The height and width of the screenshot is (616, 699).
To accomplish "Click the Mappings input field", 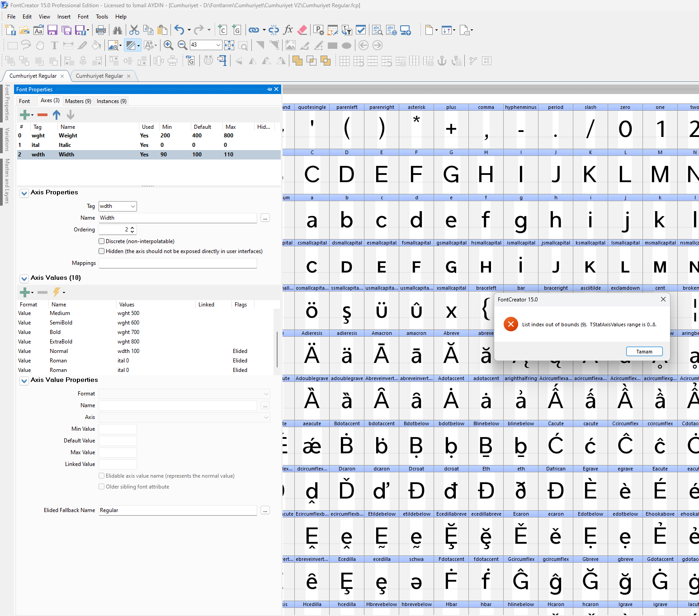I will pos(178,263).
